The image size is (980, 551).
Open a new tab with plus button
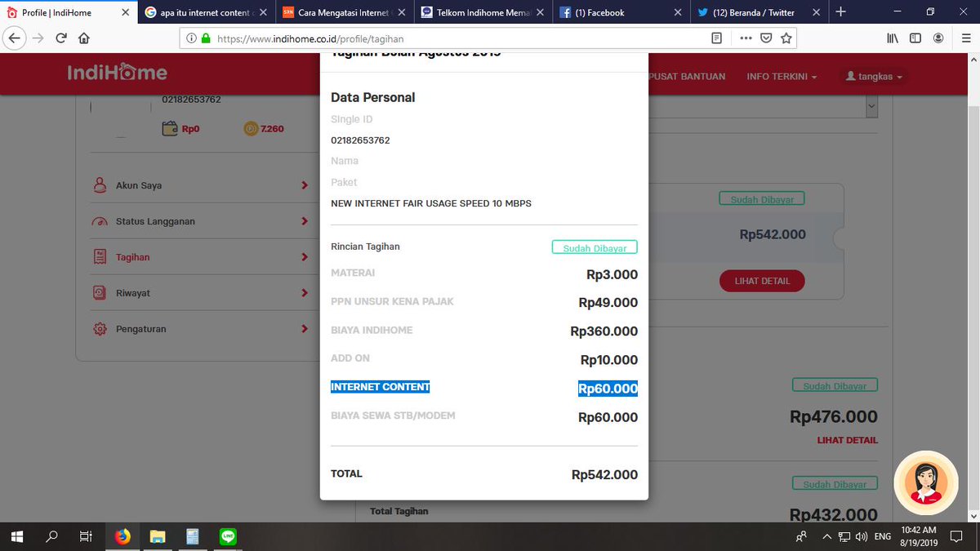tap(841, 11)
